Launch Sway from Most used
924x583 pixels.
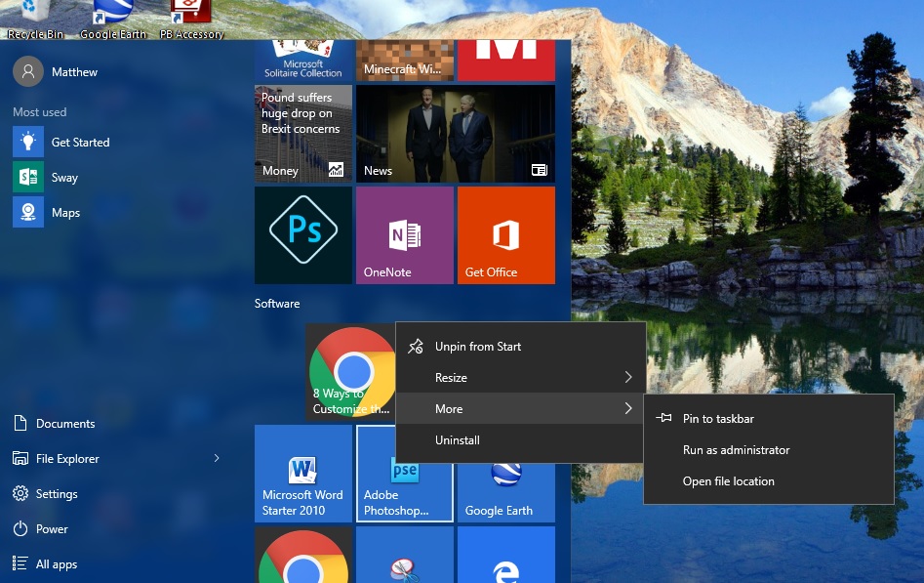[64, 177]
